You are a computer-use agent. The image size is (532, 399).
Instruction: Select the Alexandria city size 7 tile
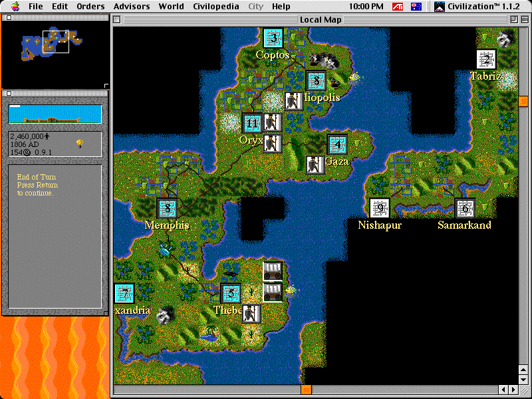(x=124, y=293)
